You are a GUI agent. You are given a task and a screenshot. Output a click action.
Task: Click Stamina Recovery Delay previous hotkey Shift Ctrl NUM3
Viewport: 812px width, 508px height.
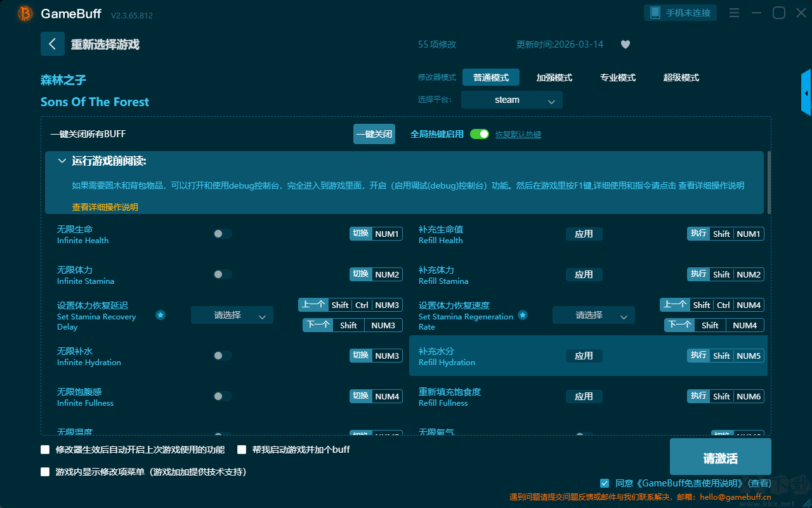pyautogui.click(x=350, y=305)
